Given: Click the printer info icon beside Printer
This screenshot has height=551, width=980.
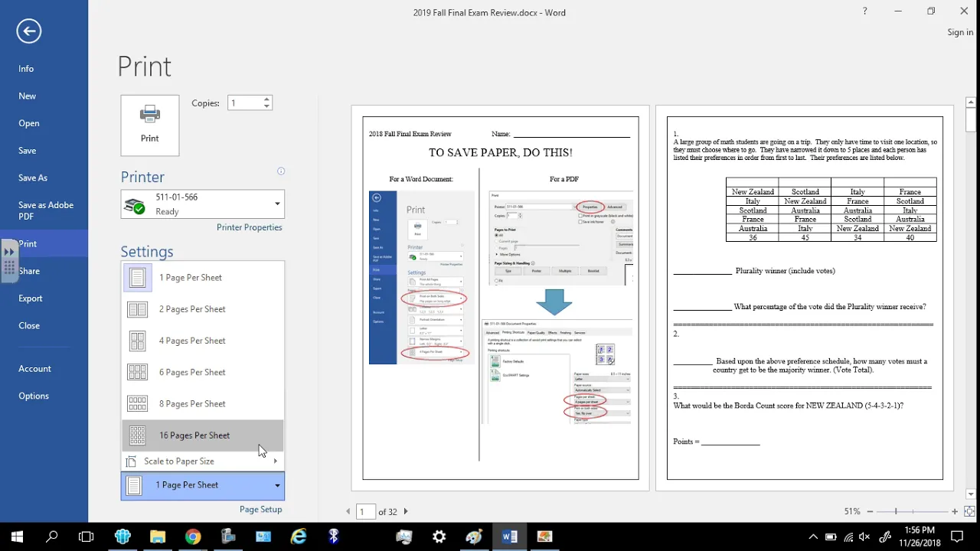Looking at the screenshot, I should click(281, 171).
